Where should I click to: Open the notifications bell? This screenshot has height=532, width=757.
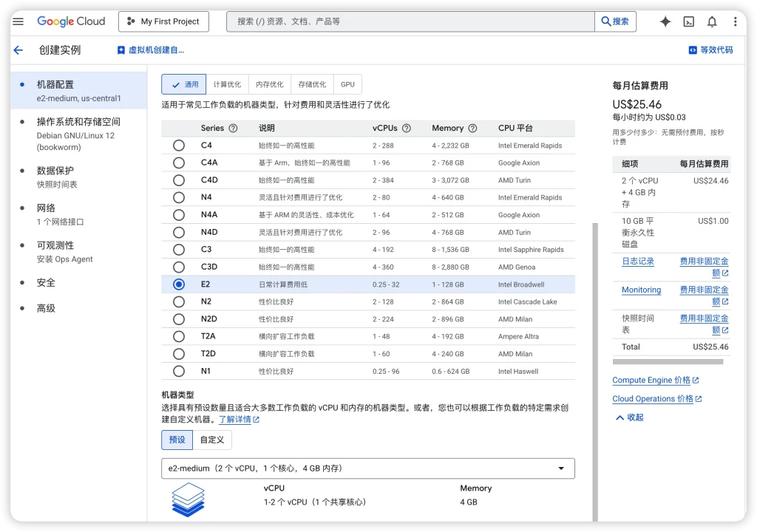pos(712,21)
